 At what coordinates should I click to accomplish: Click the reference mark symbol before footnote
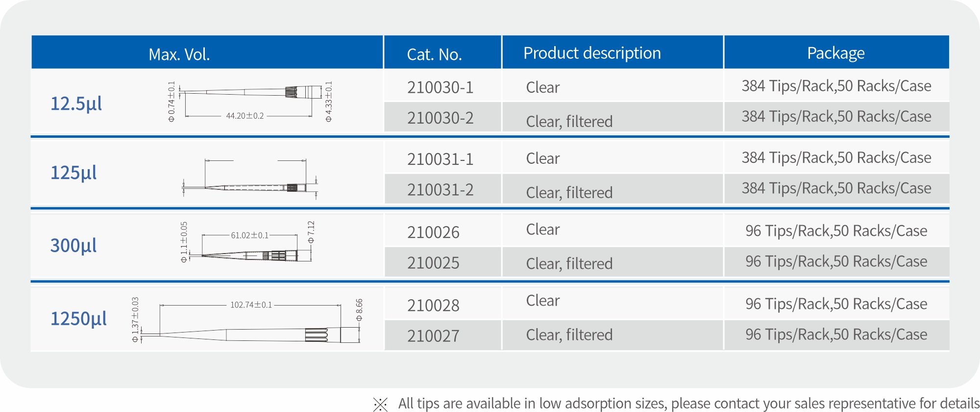(x=380, y=404)
